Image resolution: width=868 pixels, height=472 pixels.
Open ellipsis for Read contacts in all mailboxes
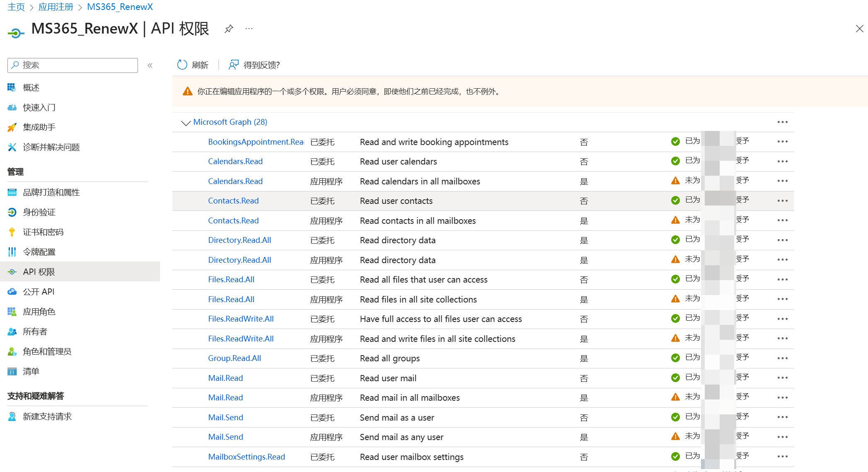tap(782, 220)
